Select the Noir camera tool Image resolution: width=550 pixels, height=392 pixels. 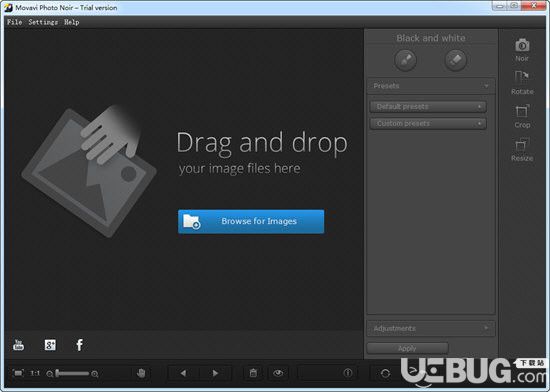click(x=522, y=49)
